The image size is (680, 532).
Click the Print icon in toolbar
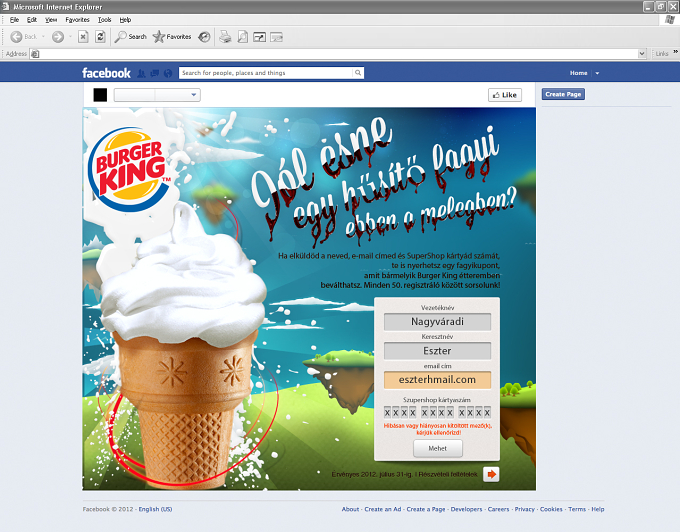point(225,37)
